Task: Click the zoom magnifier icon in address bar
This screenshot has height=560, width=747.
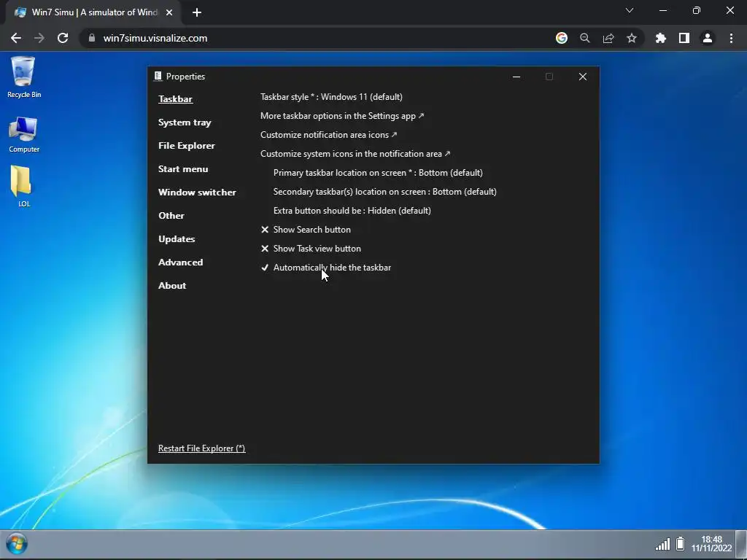Action: 585,38
